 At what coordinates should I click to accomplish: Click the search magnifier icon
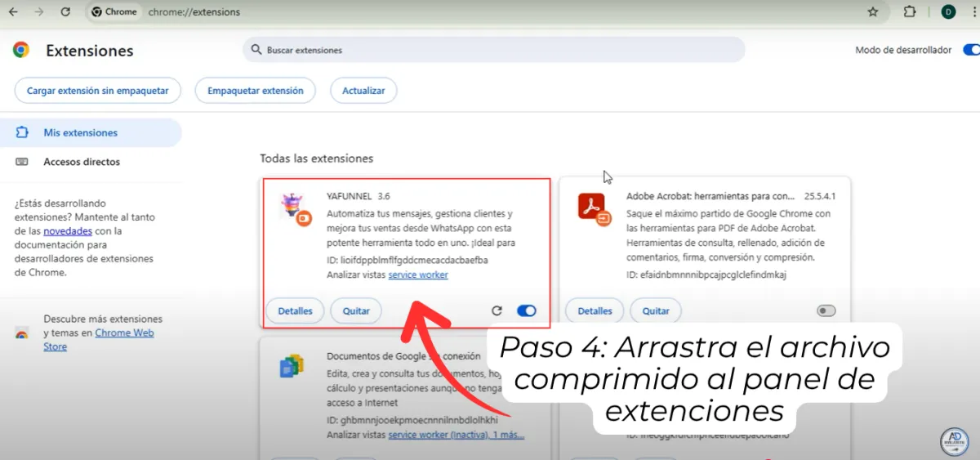tap(256, 50)
